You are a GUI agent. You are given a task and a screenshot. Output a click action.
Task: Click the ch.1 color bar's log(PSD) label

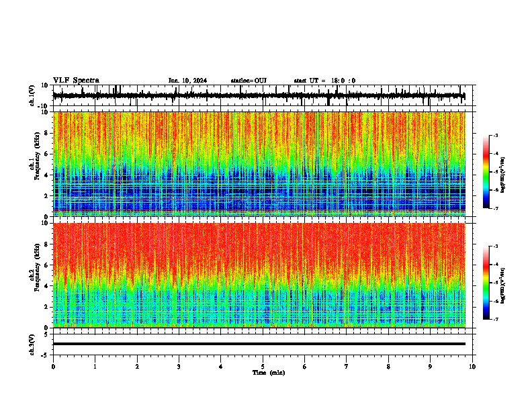[502, 175]
